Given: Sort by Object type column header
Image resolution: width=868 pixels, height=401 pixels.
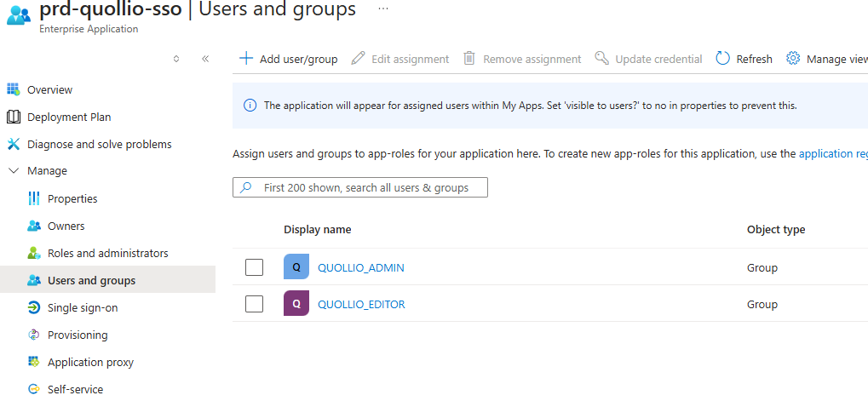Looking at the screenshot, I should point(775,229).
